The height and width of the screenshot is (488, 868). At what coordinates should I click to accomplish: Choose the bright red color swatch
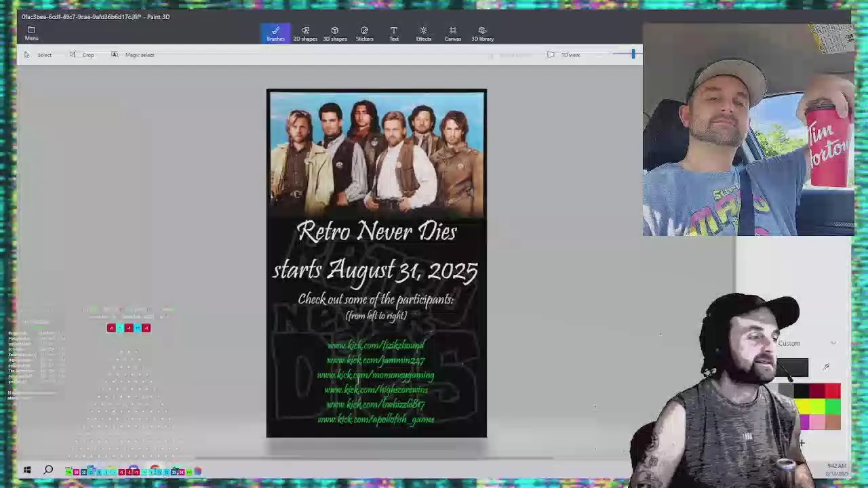[x=833, y=391]
